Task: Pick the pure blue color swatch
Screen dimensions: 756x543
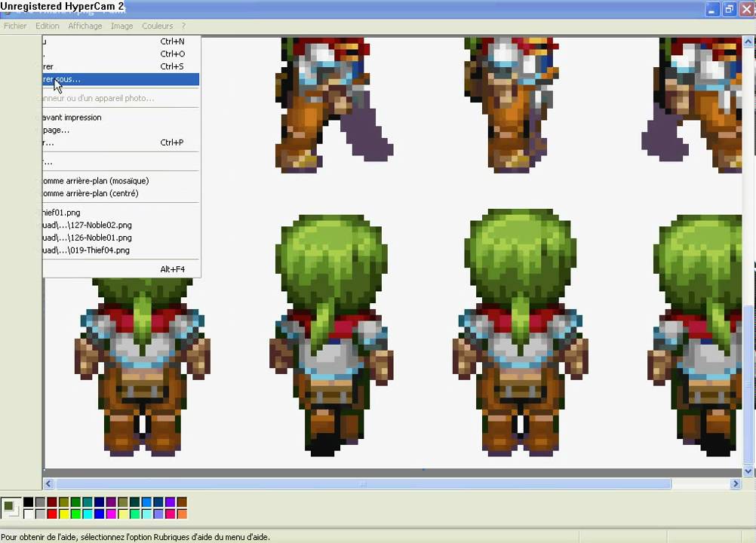Action: tap(100, 514)
